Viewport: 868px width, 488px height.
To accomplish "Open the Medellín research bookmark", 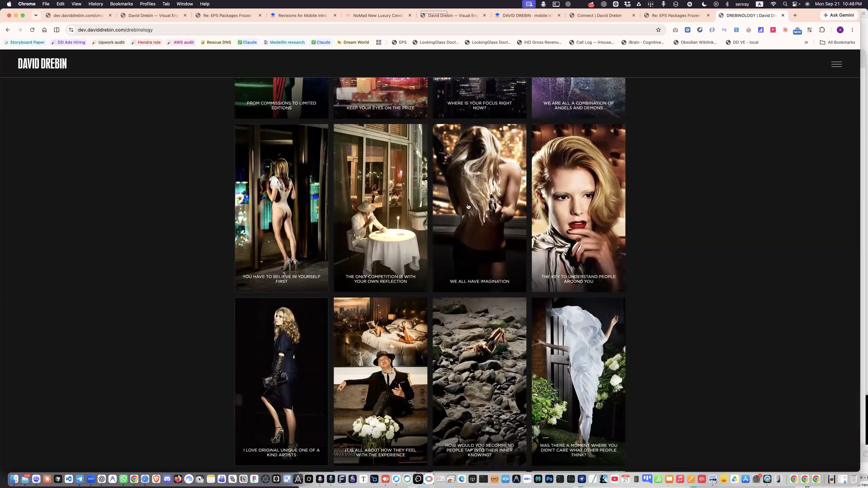I will (x=284, y=42).
